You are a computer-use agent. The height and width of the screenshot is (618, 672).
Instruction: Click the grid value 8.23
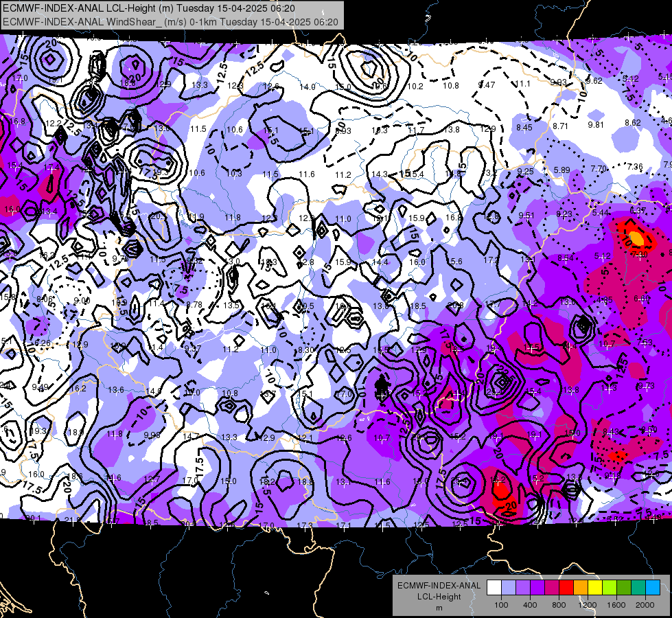tap(564, 214)
